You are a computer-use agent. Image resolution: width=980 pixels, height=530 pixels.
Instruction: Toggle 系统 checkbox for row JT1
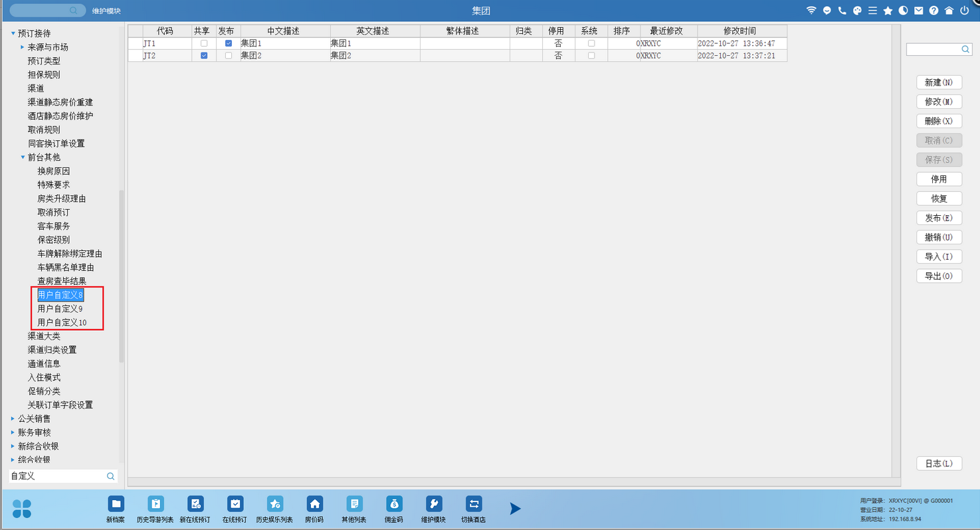click(591, 43)
